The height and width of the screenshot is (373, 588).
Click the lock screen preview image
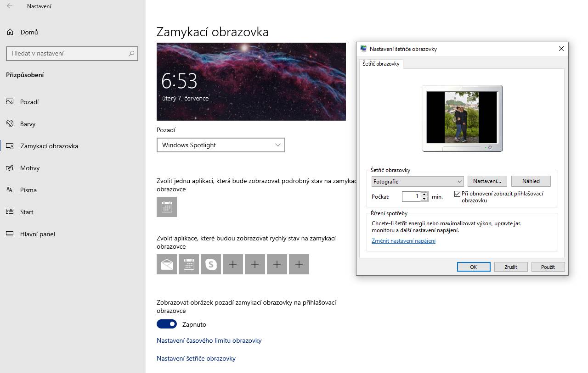coord(251,82)
